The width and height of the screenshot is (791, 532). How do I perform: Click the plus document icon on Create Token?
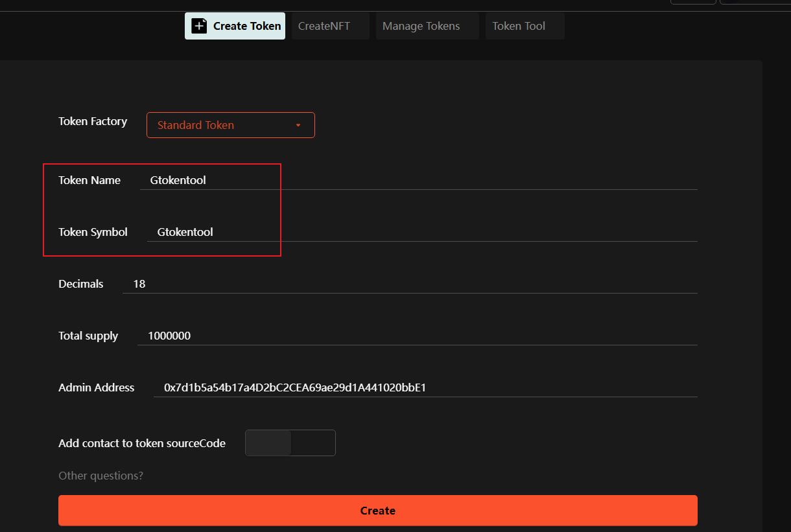click(199, 26)
